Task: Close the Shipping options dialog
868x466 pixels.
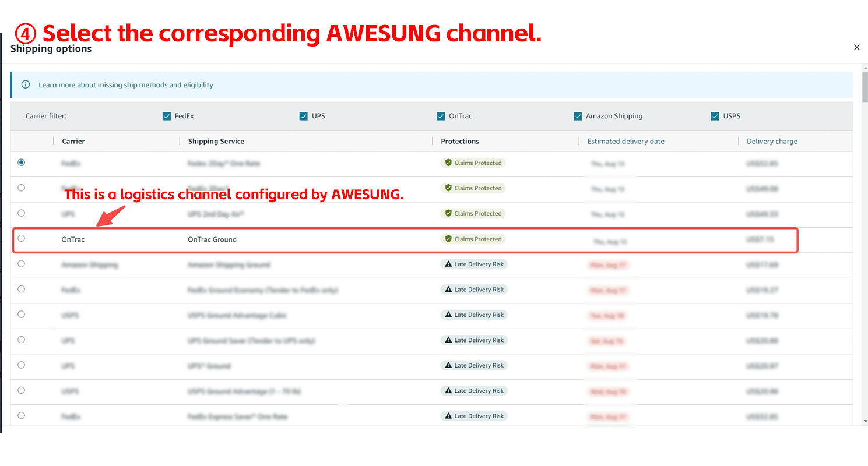Action: 856,48
